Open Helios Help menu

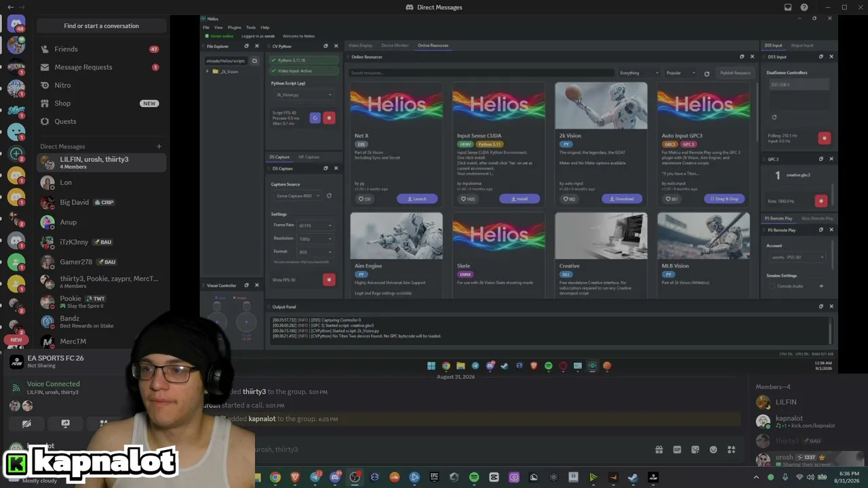tap(265, 28)
